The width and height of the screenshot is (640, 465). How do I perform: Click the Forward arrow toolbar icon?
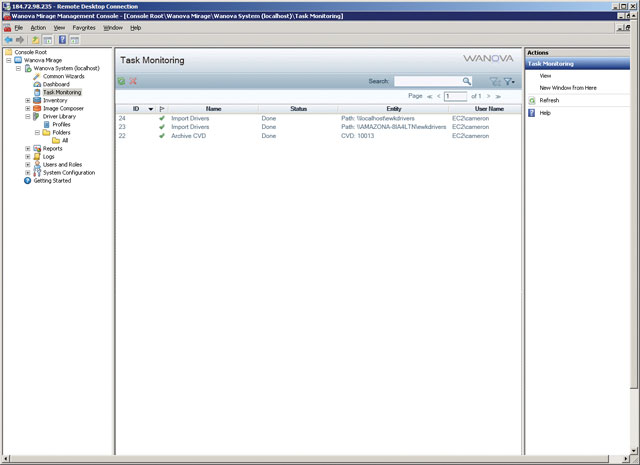[x=20, y=40]
